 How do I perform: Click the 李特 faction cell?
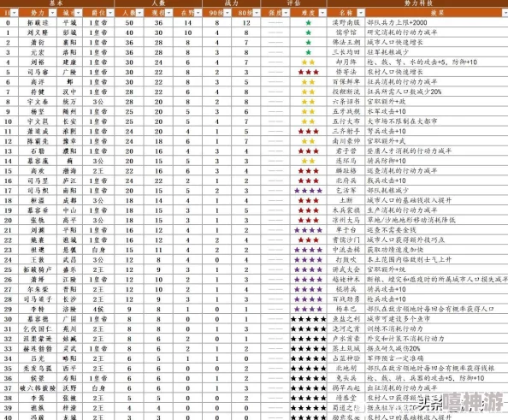tap(38, 309)
